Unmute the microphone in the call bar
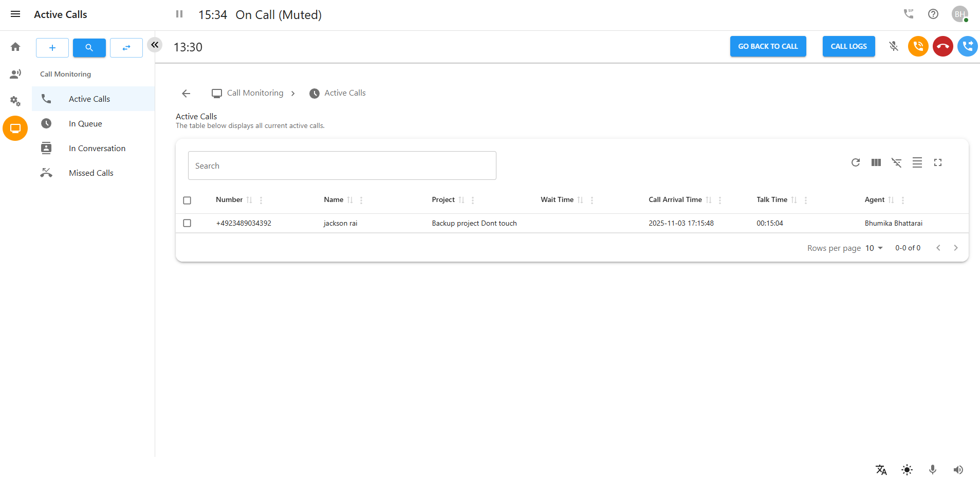This screenshot has height=477, width=980. click(x=894, y=46)
